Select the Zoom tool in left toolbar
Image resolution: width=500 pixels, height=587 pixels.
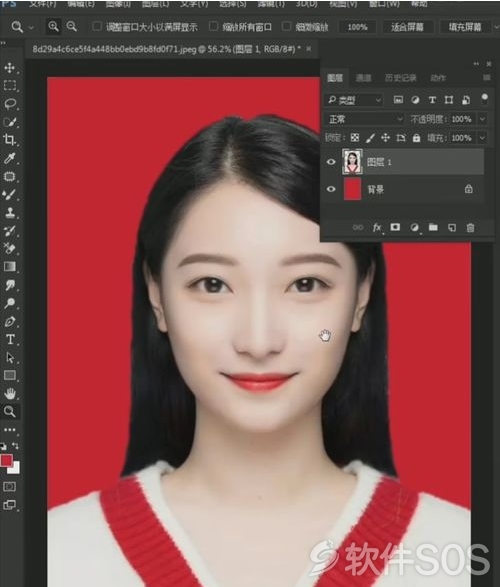pos(10,411)
